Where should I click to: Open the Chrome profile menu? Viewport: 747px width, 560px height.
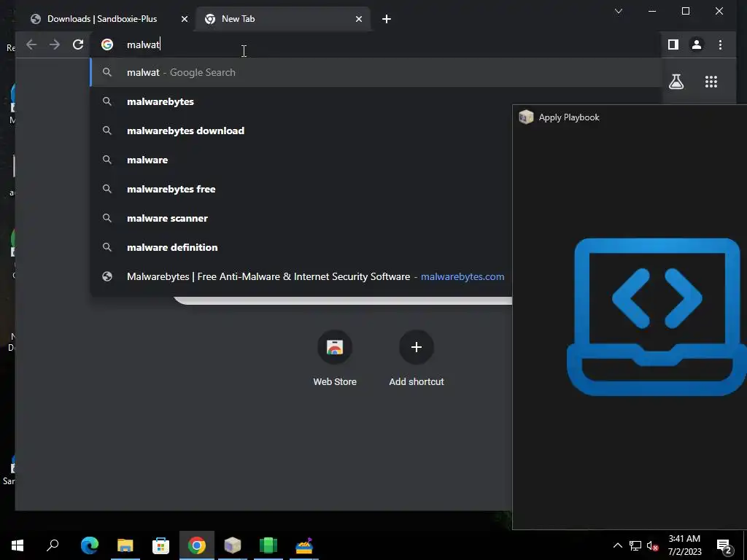pos(697,44)
